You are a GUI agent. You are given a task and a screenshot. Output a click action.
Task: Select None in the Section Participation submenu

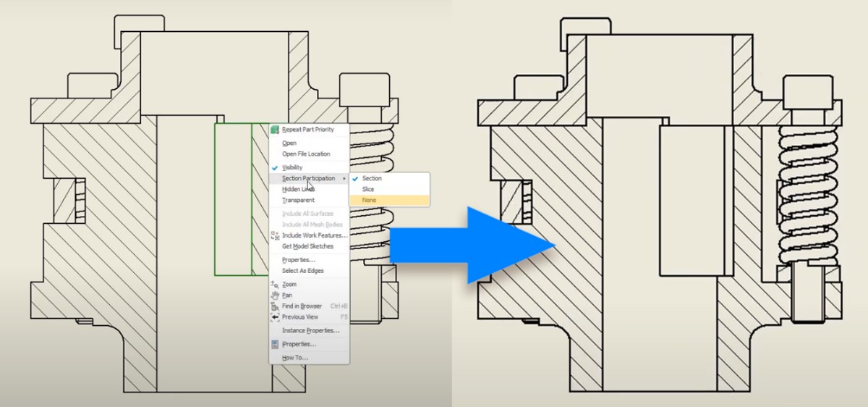click(389, 200)
